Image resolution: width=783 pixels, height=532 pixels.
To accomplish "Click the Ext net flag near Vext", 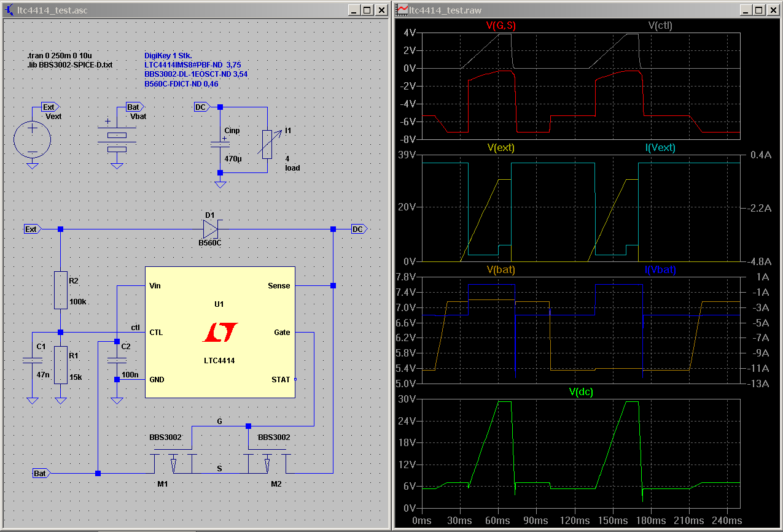I will [50, 107].
